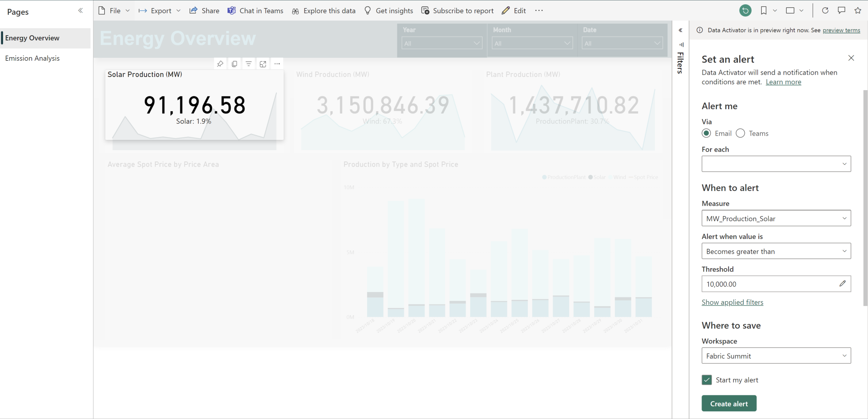Open the Workspace dropdown
This screenshot has height=419, width=868.
coord(776,356)
